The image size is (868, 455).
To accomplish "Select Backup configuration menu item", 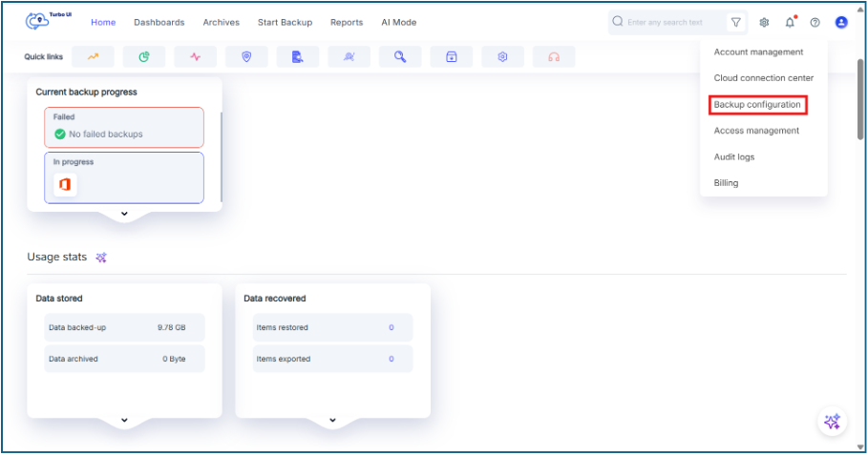I will point(757,105).
